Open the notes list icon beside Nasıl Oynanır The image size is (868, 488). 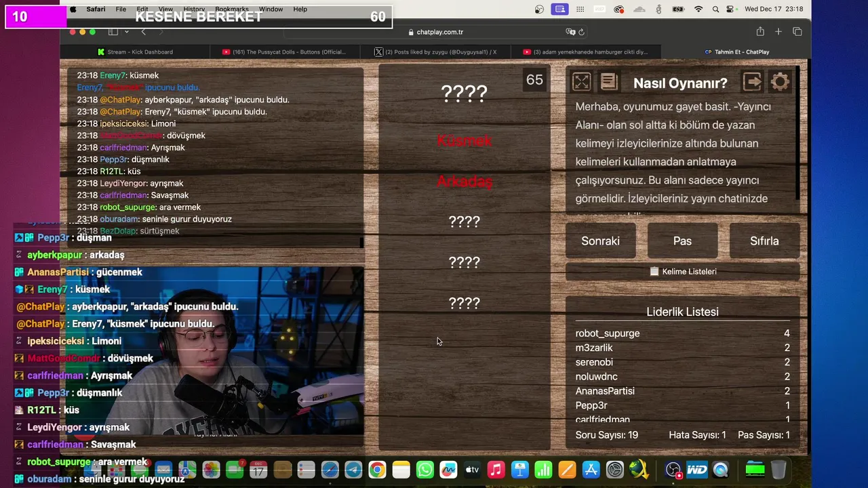(609, 82)
